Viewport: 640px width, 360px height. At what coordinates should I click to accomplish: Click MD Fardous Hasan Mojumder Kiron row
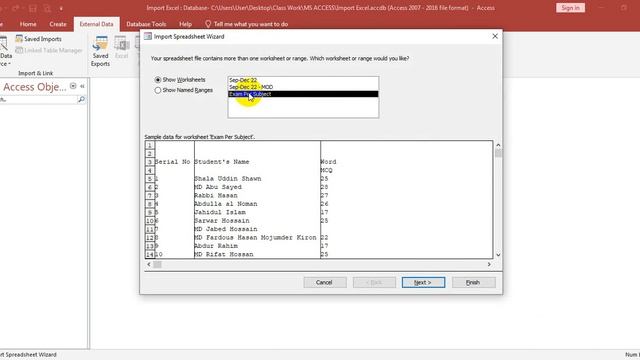256,237
